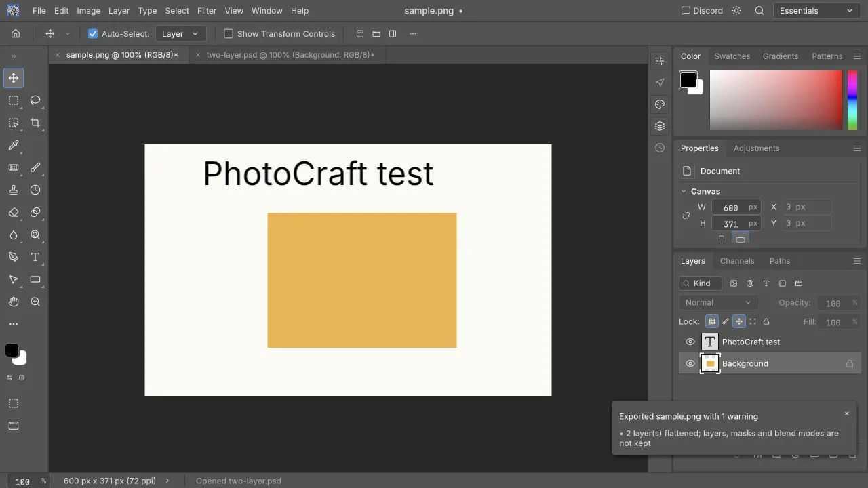Open the Auto-Select Layer dropdown
Image resolution: width=868 pixels, height=488 pixels.
tap(180, 33)
